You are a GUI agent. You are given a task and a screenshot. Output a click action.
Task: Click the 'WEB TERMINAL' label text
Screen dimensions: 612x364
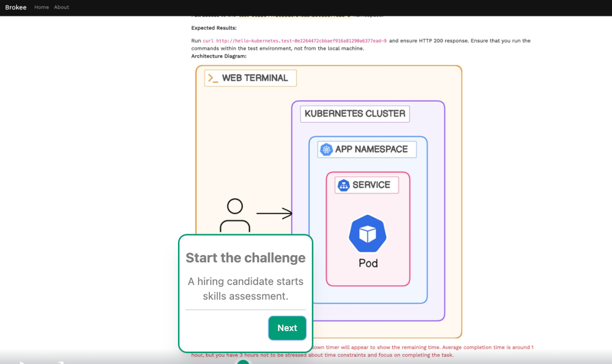(255, 78)
